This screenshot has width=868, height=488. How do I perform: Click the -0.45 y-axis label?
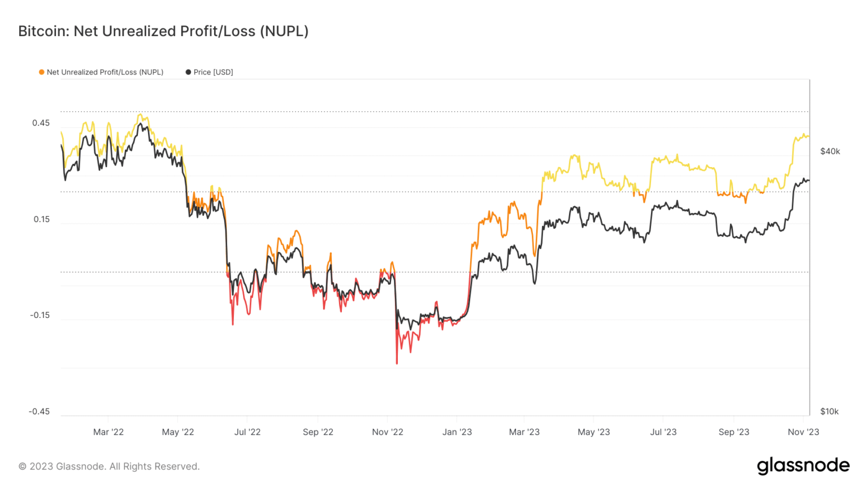click(x=39, y=412)
